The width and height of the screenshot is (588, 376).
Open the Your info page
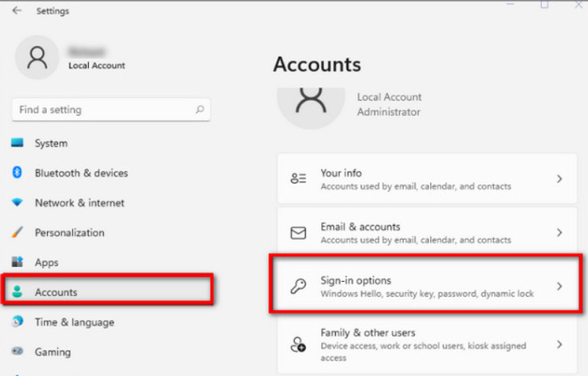coord(427,179)
